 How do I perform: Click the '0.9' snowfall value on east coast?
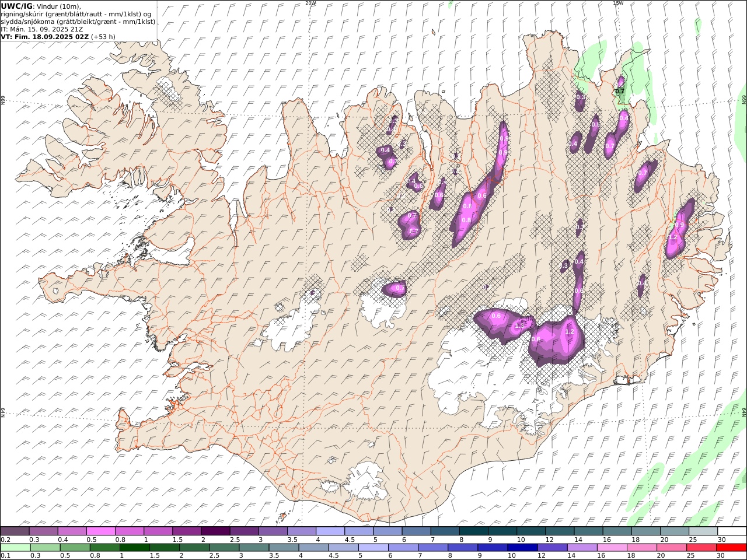tap(679, 225)
